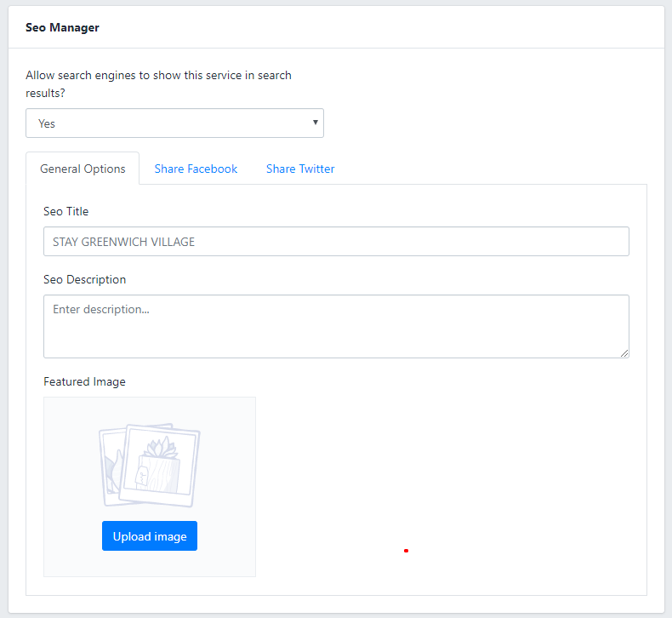
Task: Click the arrow on the Yes select box
Action: click(316, 123)
